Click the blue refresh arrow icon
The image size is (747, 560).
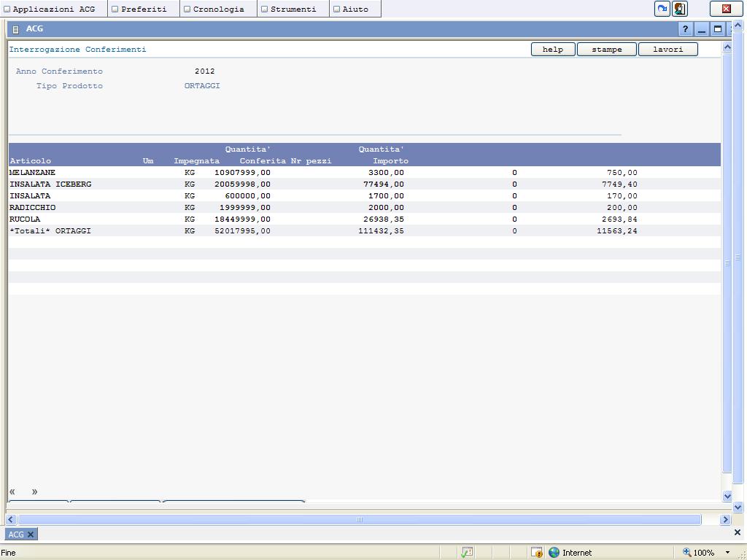point(662,9)
